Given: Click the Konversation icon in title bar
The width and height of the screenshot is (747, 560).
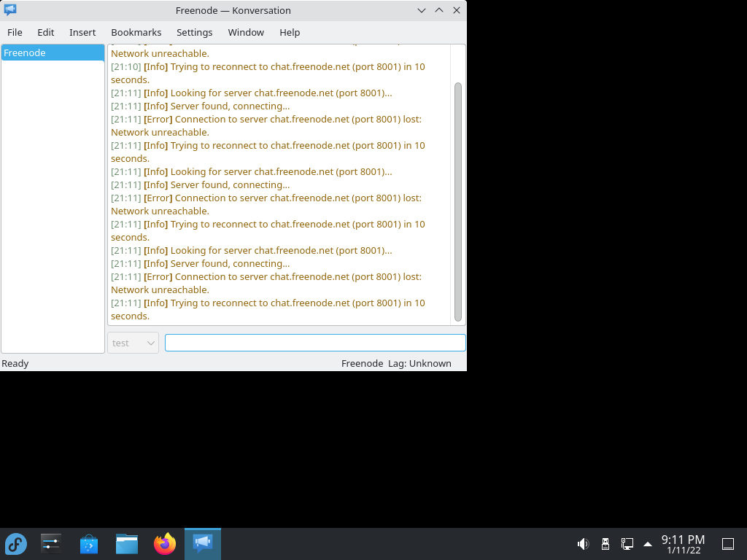Looking at the screenshot, I should pyautogui.click(x=10, y=10).
